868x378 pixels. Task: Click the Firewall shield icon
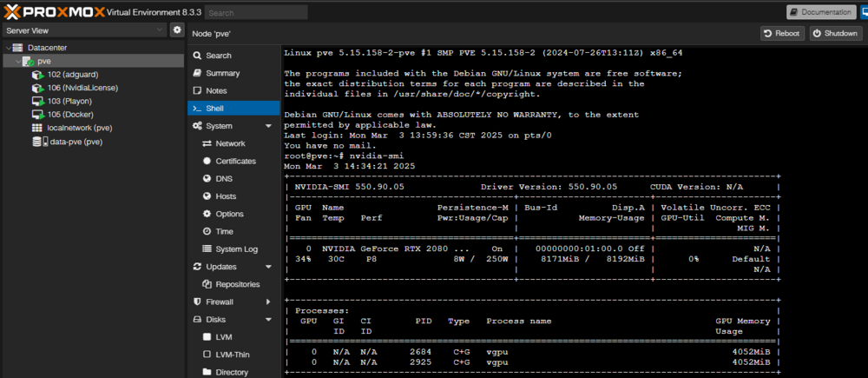click(x=197, y=302)
